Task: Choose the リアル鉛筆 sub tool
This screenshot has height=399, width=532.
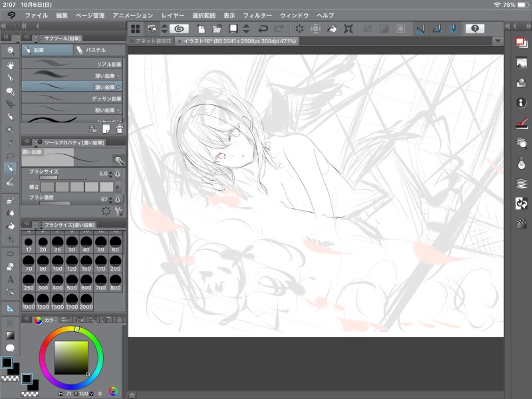Action: [72, 64]
